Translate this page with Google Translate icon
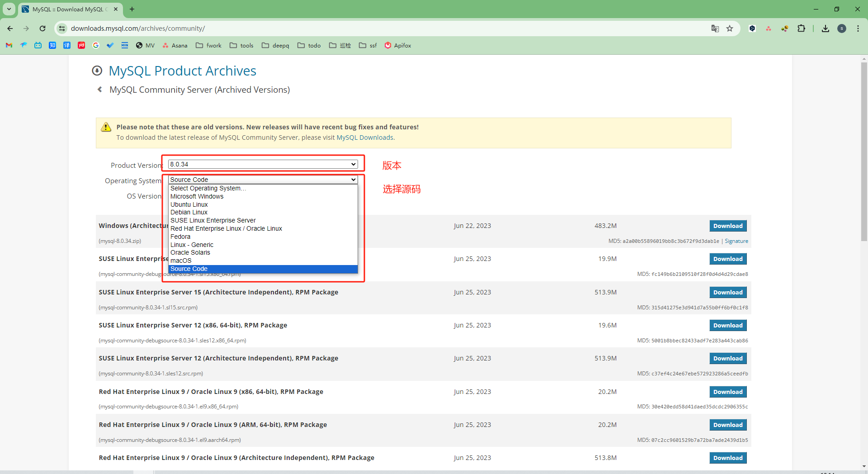Image resolution: width=868 pixels, height=474 pixels. [x=715, y=28]
